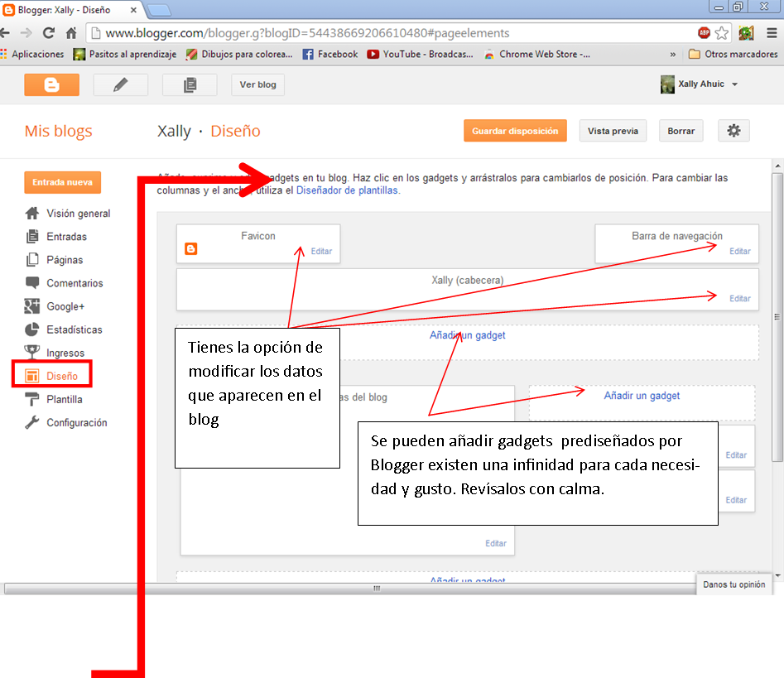This screenshot has height=678, width=784.
Task: Open the Blogger home icon in toolbar
Action: pos(51,84)
